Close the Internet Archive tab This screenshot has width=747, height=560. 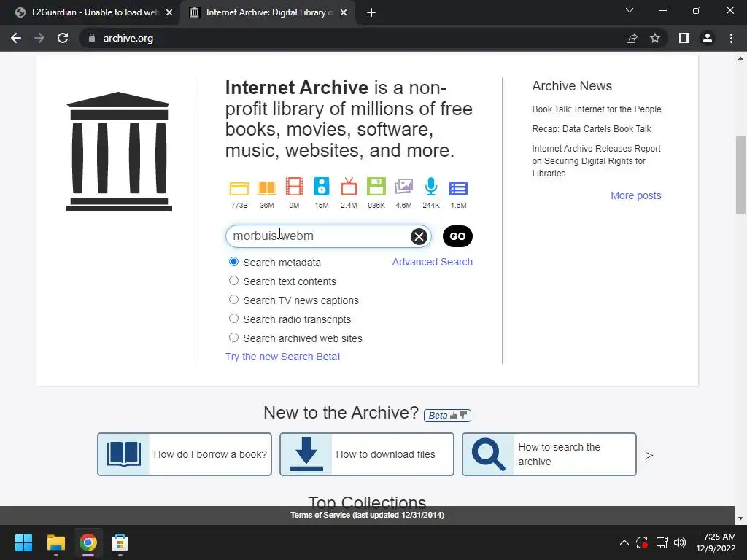point(344,12)
